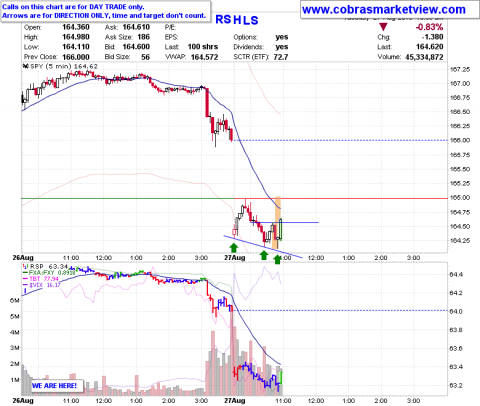Click the 6M volume axis label
This screenshot has width=480, height=406.
[14, 301]
